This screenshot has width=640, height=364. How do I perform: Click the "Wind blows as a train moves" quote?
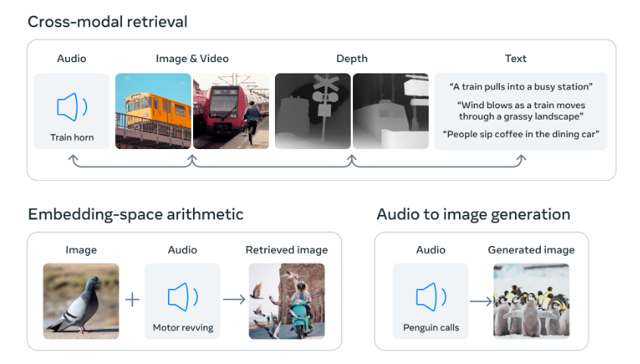pyautogui.click(x=521, y=110)
